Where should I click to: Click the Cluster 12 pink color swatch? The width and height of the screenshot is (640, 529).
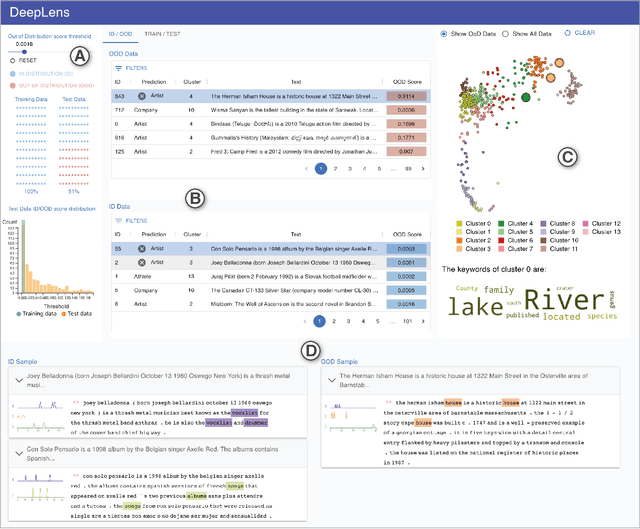pos(585,224)
